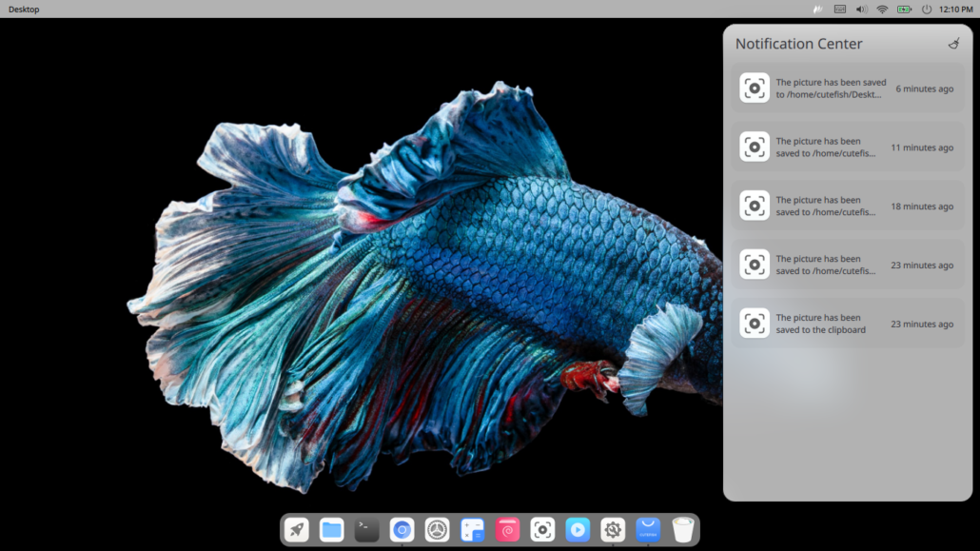Launch the Calculator app from the dock
Viewport: 980px width, 551px height.
click(x=472, y=530)
